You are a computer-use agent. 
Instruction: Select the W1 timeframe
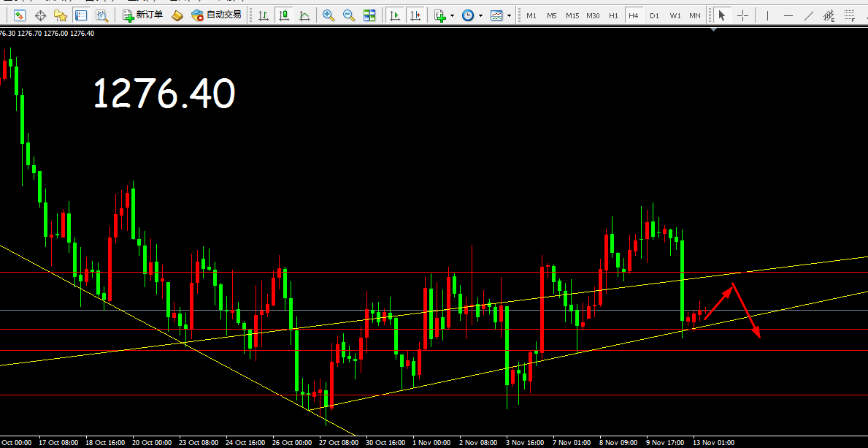pyautogui.click(x=675, y=15)
